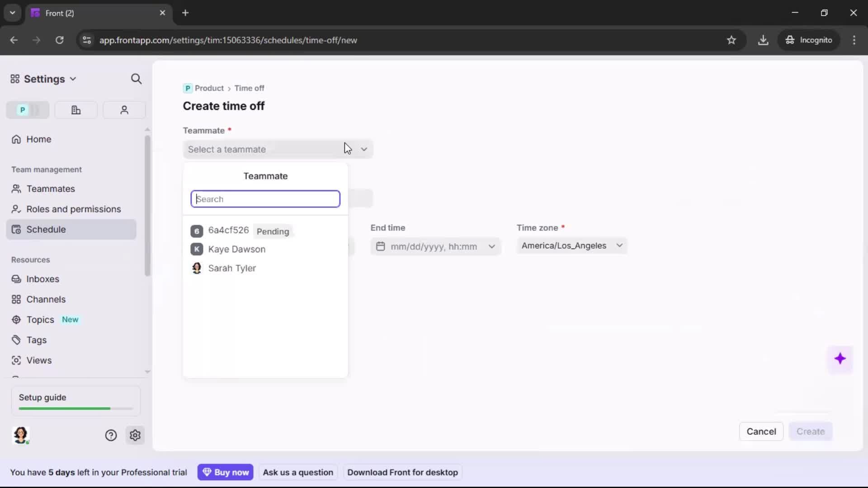Type in the teammate Search field

265,199
